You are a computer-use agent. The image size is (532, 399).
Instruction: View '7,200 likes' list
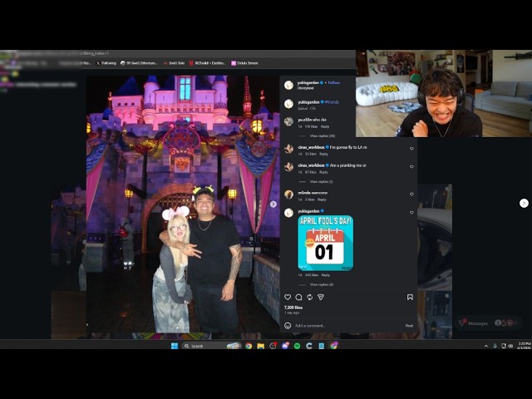[293, 308]
